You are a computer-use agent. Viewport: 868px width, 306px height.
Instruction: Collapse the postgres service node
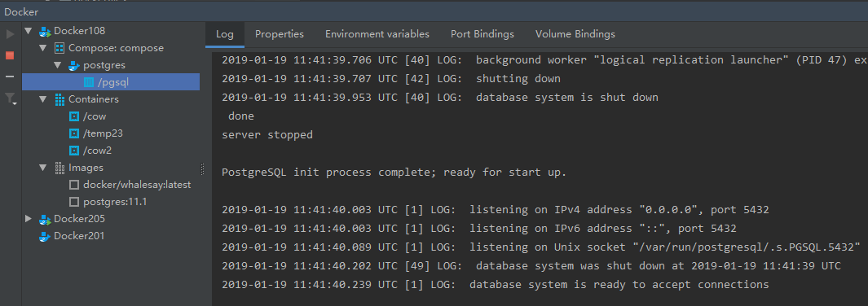(x=58, y=65)
